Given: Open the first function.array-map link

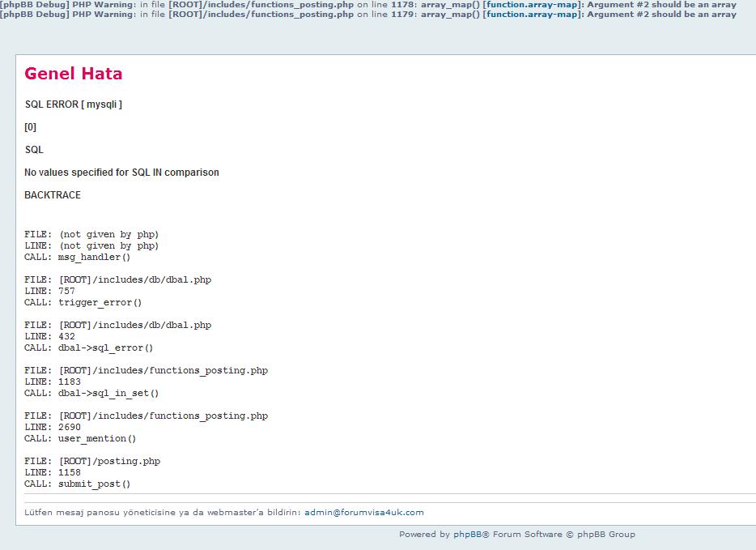Looking at the screenshot, I should click(x=533, y=5).
